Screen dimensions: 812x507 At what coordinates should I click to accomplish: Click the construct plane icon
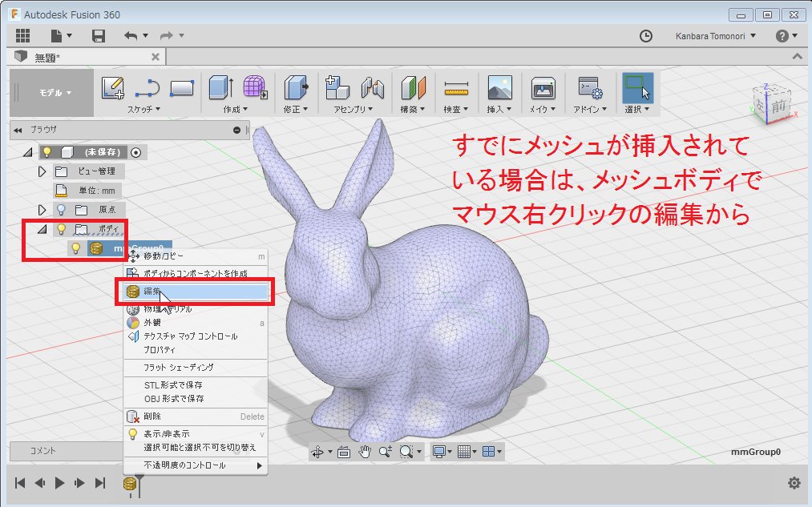tap(413, 87)
